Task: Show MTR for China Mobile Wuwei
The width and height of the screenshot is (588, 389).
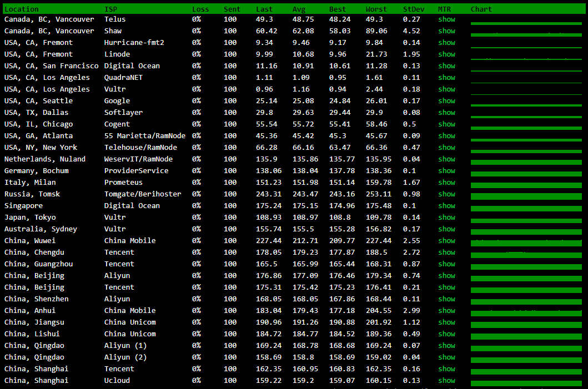Action: 446,240
